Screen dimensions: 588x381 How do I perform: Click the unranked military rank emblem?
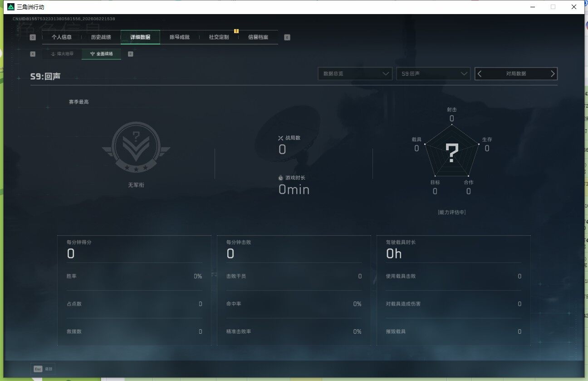tap(136, 147)
